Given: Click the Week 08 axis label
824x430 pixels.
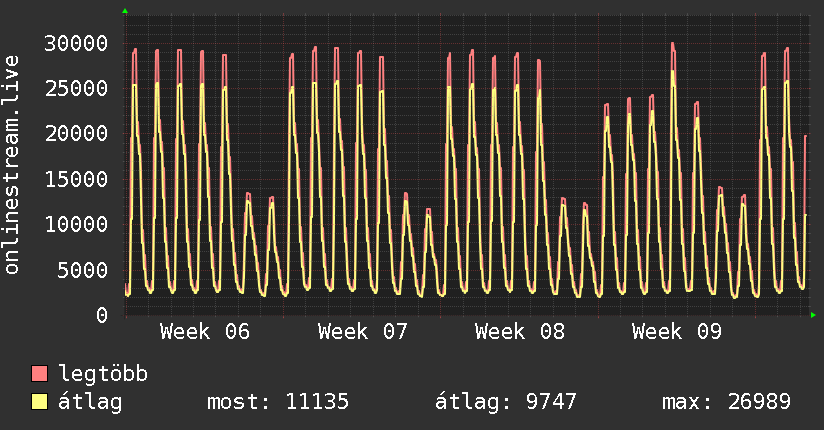Looking at the screenshot, I should coord(519,332).
